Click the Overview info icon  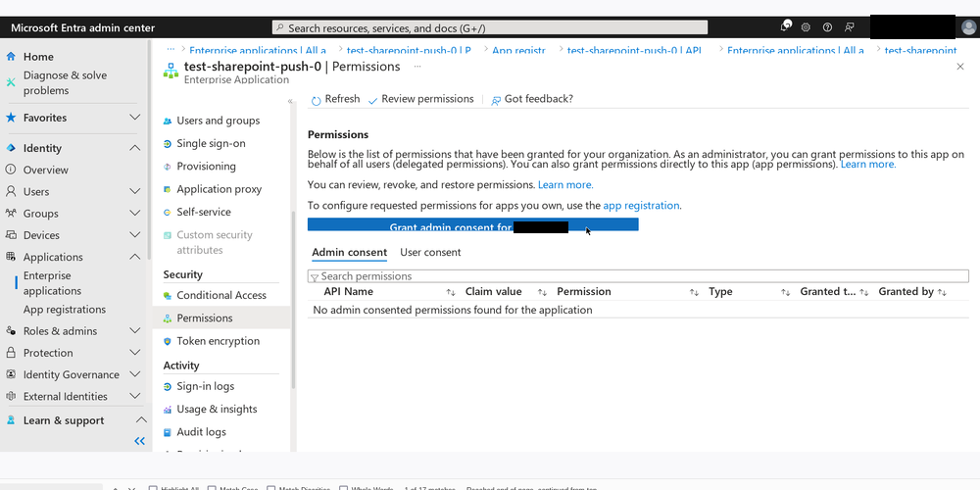click(11, 170)
